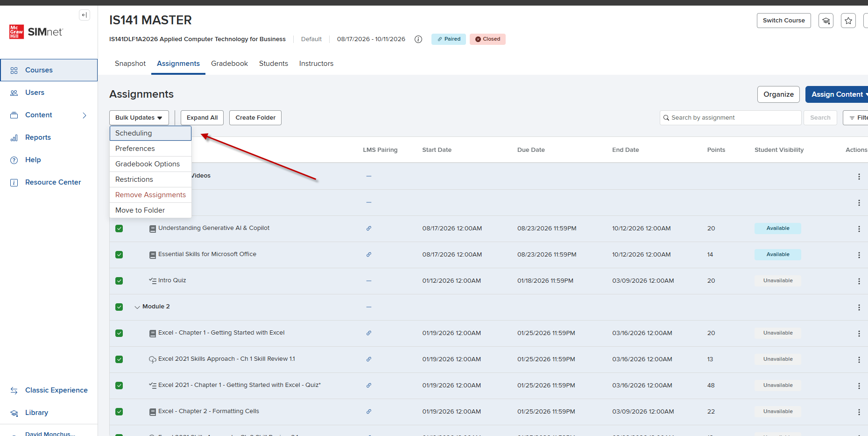Click LMS pairing link icon for Formatting Cells row
This screenshot has width=868, height=436.
click(x=369, y=412)
